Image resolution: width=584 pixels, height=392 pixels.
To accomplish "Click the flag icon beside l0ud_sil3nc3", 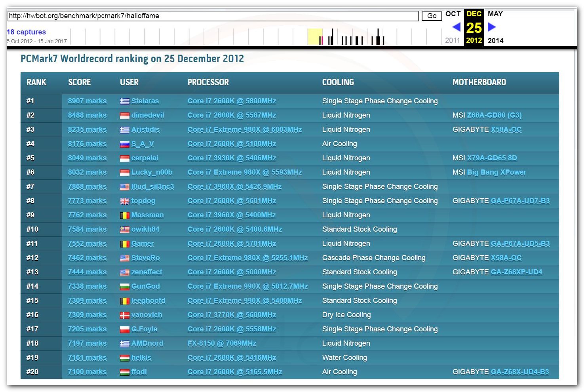I will pos(124,187).
